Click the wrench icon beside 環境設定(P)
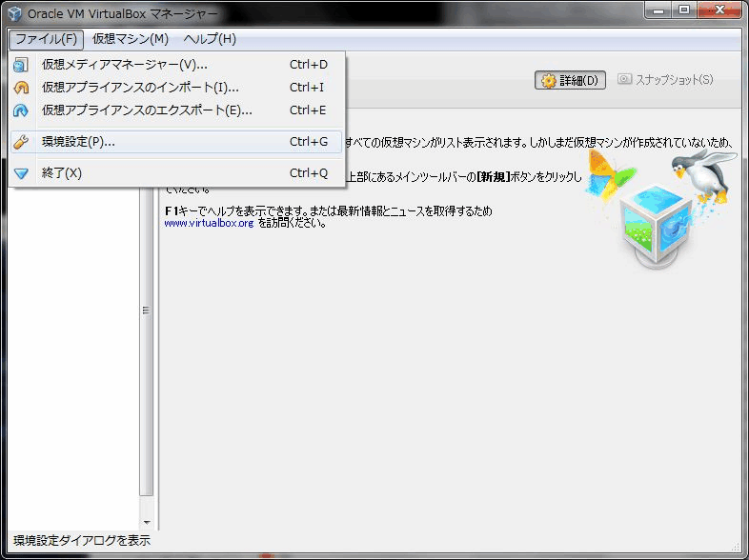Screen dimensions: 749x560 coord(21,142)
